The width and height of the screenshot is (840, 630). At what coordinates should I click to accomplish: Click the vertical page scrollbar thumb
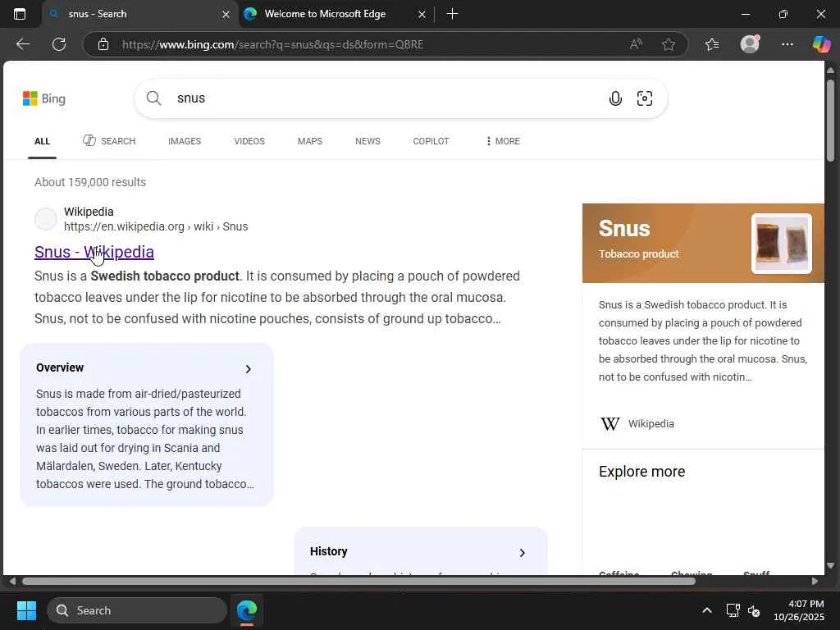[830, 120]
